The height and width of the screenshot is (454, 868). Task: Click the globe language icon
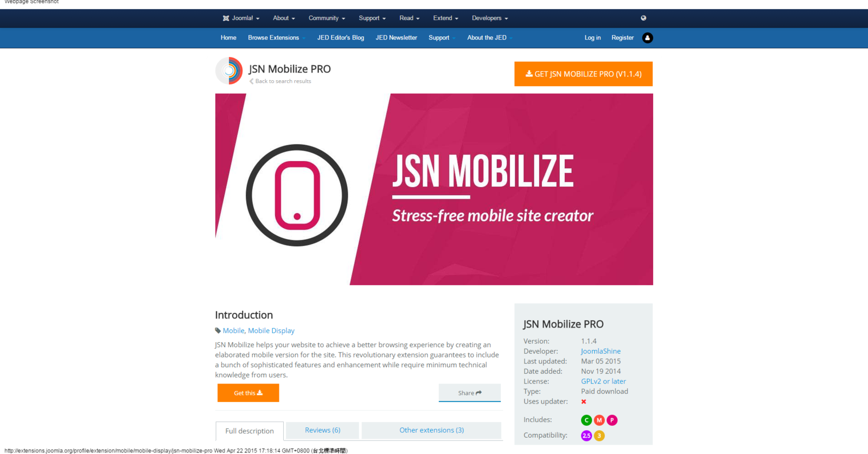[643, 18]
